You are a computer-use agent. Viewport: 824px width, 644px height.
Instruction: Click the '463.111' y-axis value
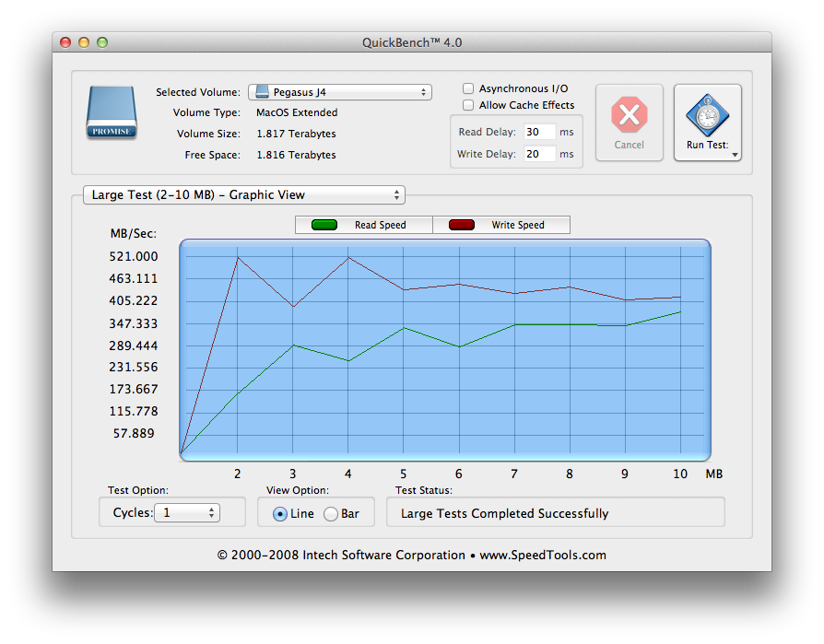[x=134, y=278]
